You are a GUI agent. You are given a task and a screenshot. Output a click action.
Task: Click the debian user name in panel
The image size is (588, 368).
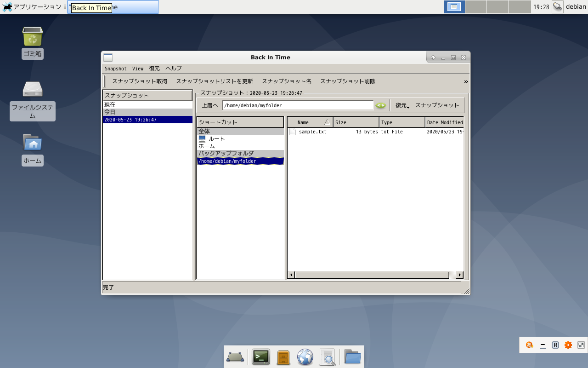[x=576, y=7]
